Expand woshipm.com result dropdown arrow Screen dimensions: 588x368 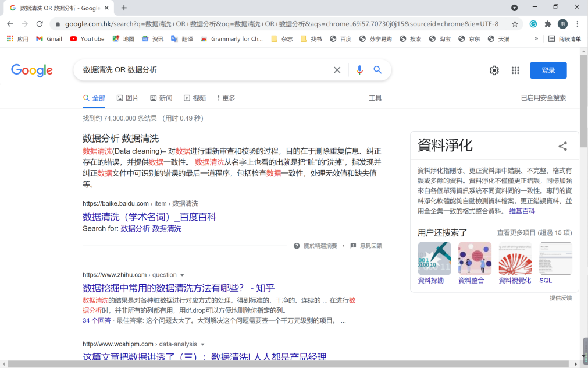tap(202, 344)
